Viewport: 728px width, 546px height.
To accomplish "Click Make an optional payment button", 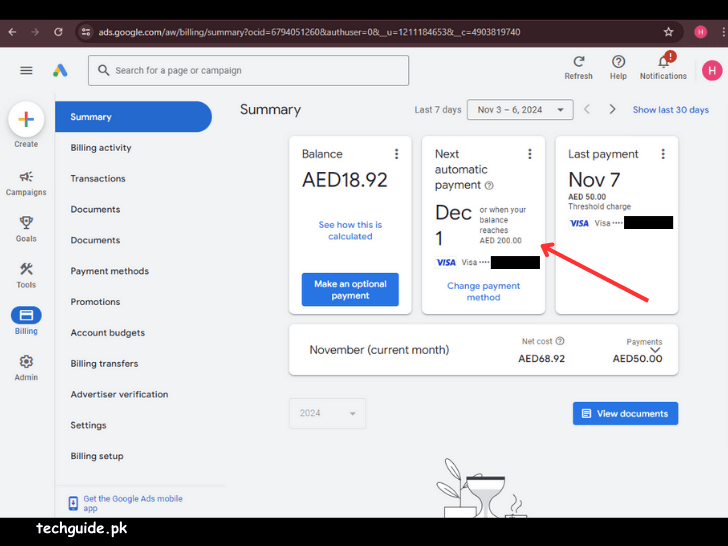I will pos(350,290).
